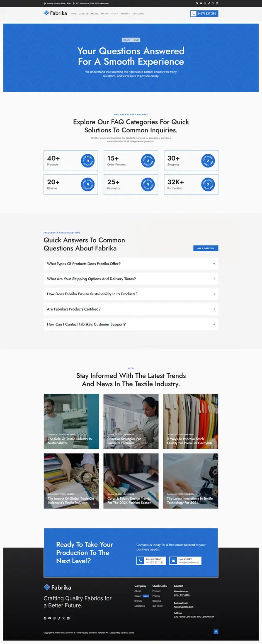
Task: Expand 'What Types Of Products Does Fabrika Offer?'
Action: 131,264
